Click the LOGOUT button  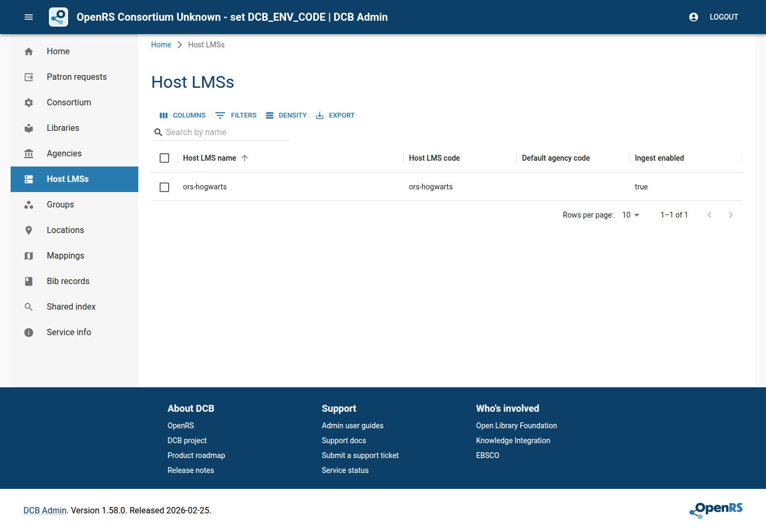click(724, 17)
